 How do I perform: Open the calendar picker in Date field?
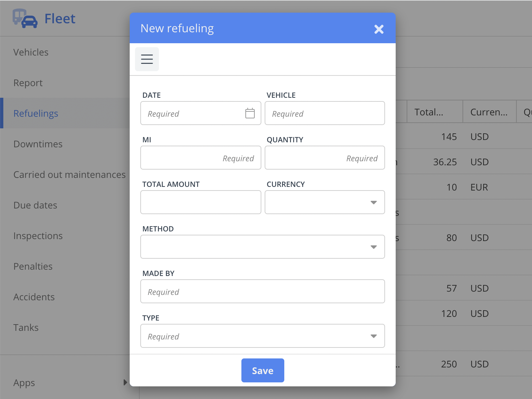(x=250, y=113)
